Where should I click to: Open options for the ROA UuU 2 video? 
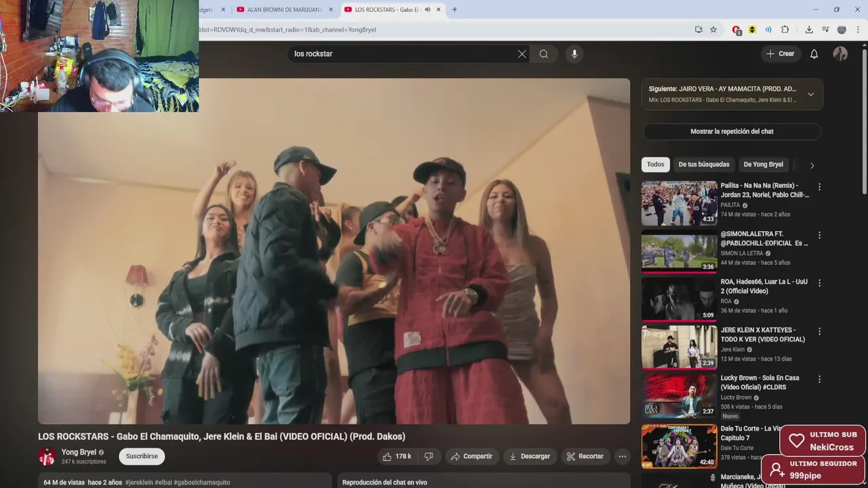pyautogui.click(x=819, y=283)
